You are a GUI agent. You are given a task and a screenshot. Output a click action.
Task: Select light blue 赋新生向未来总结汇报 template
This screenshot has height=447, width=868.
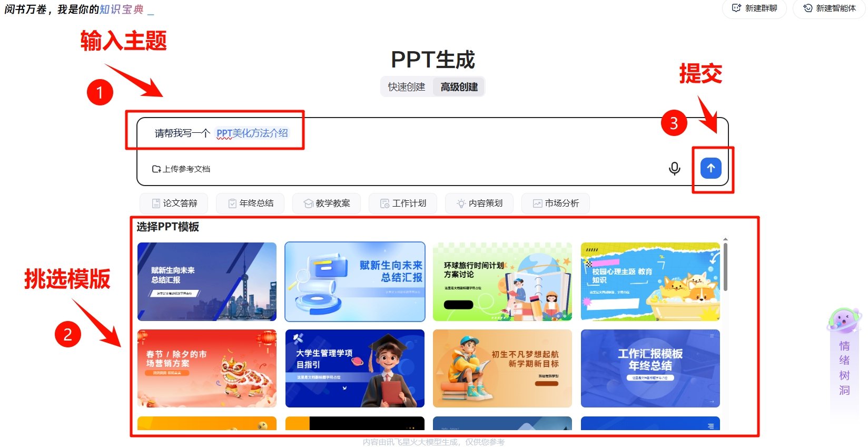click(355, 281)
